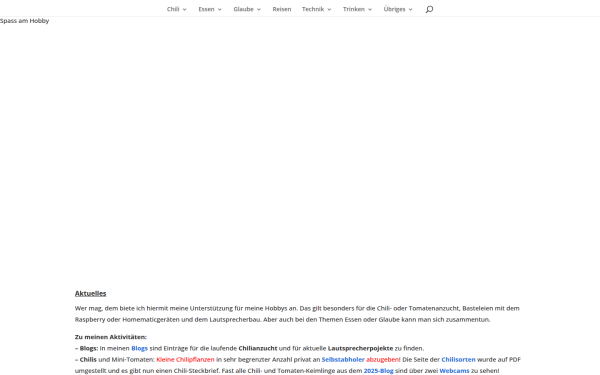Open the Chilisorten link
The width and height of the screenshot is (600, 375).
coord(458,359)
